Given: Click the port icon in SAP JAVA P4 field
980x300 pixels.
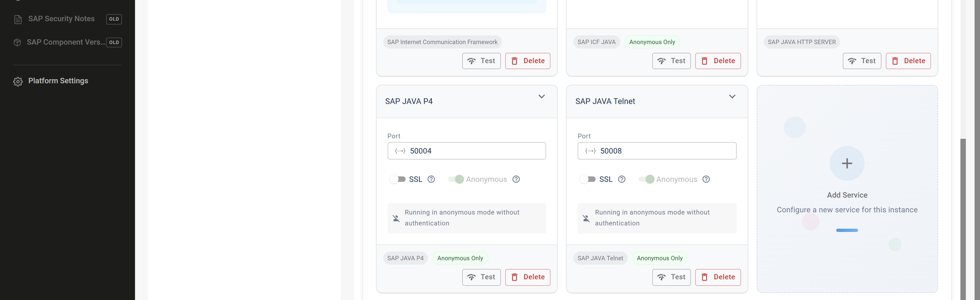Looking at the screenshot, I should [400, 151].
